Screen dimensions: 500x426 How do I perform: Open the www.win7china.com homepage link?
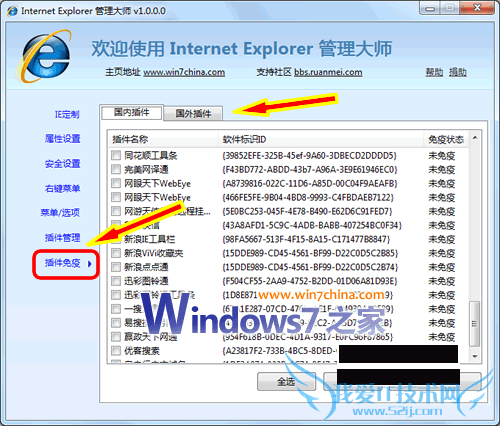point(184,72)
